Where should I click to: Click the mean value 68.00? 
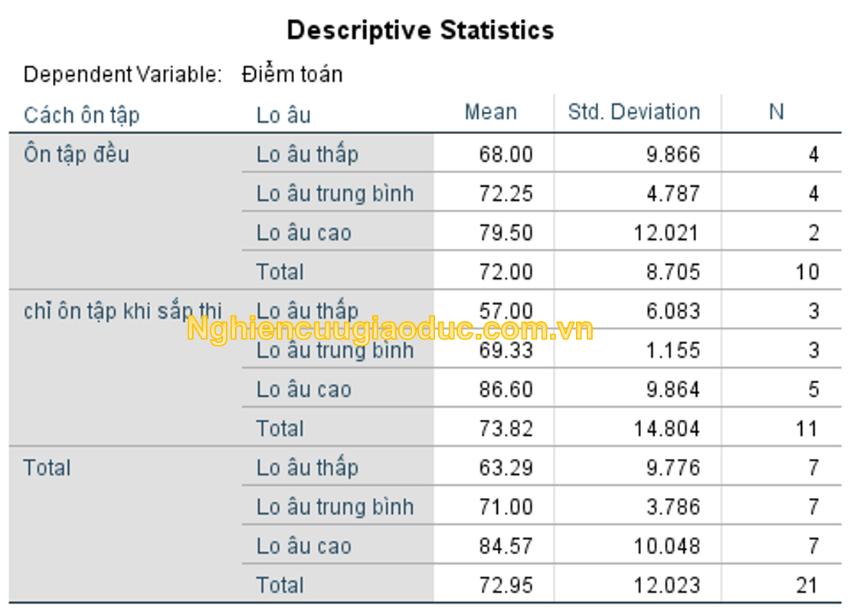[506, 155]
